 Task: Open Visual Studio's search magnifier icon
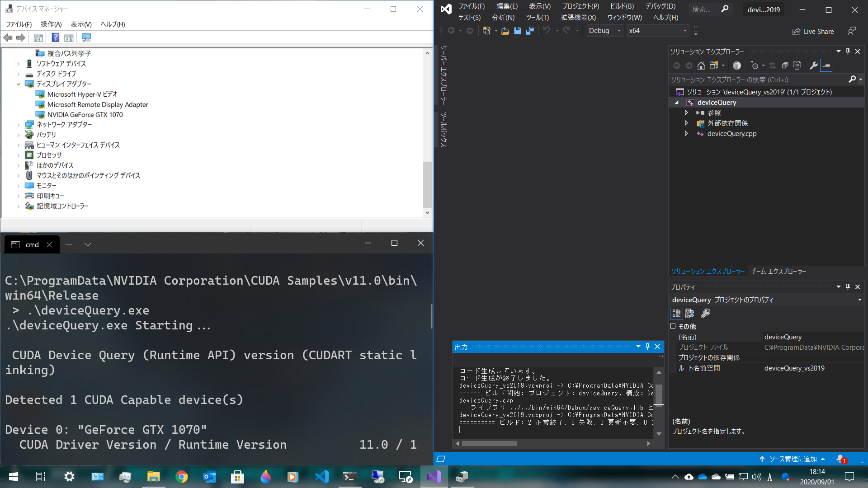724,9
